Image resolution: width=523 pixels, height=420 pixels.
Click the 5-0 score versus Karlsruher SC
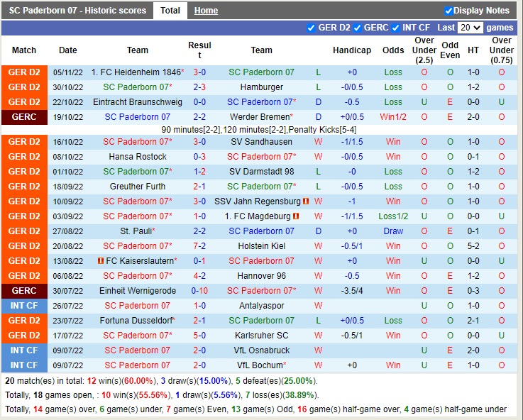pyautogui.click(x=199, y=336)
